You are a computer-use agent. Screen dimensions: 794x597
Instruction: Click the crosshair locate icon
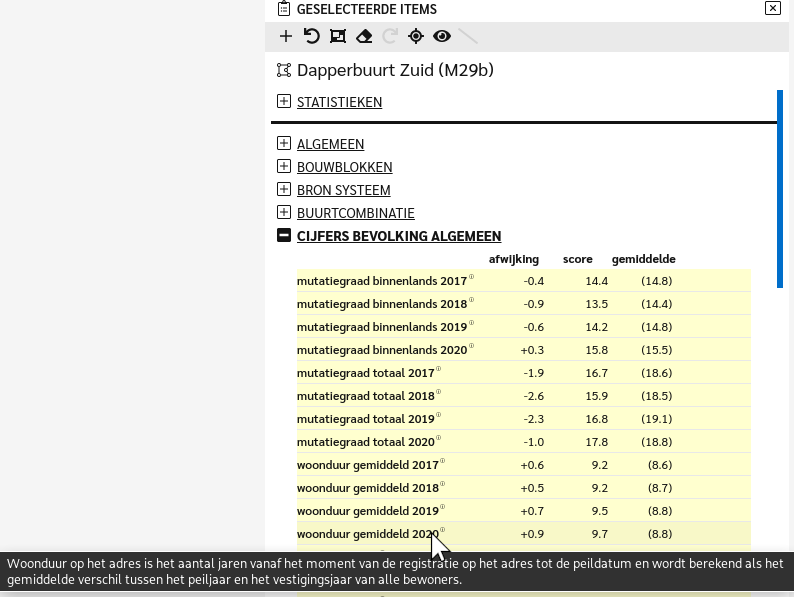click(x=416, y=36)
